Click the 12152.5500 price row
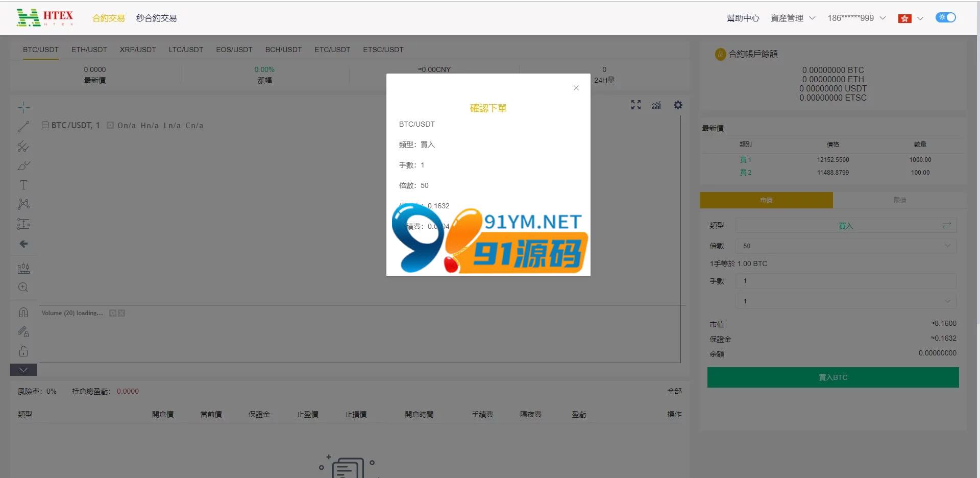The image size is (980, 478). point(833,160)
